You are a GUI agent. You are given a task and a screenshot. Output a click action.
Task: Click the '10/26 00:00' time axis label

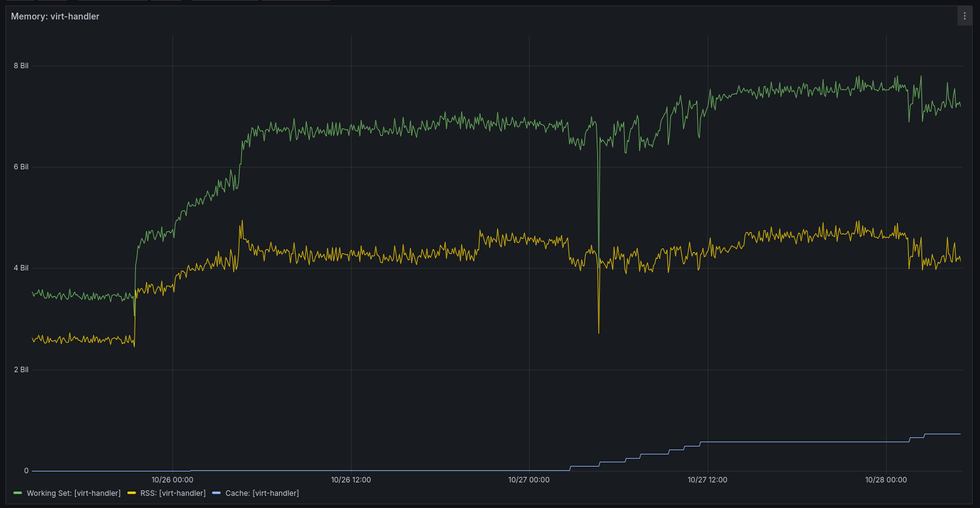point(172,480)
